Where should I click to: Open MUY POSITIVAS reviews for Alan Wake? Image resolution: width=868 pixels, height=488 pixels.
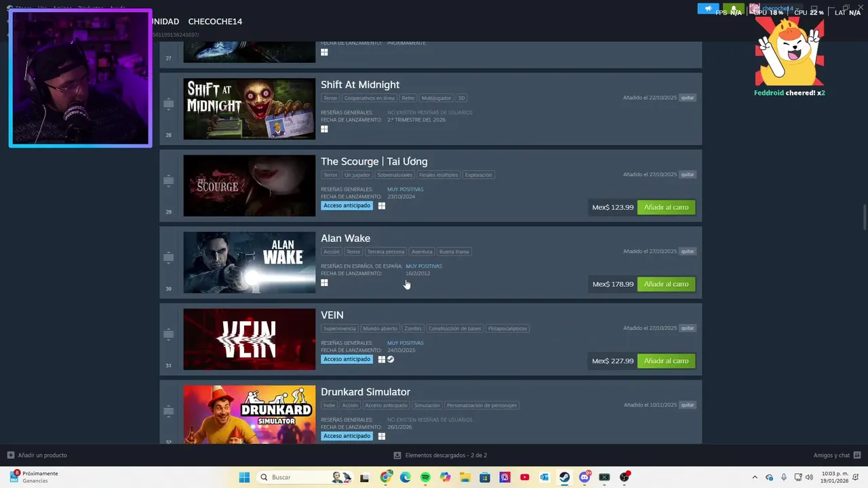(424, 266)
